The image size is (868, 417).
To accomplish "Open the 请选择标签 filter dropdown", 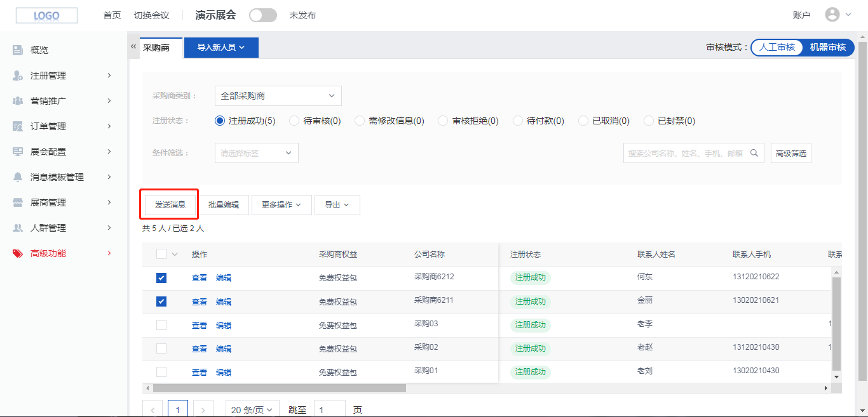I will pyautogui.click(x=257, y=153).
